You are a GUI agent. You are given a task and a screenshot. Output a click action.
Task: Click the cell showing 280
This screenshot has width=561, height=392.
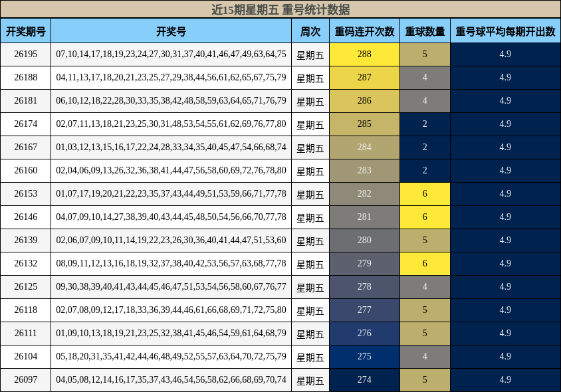364,241
